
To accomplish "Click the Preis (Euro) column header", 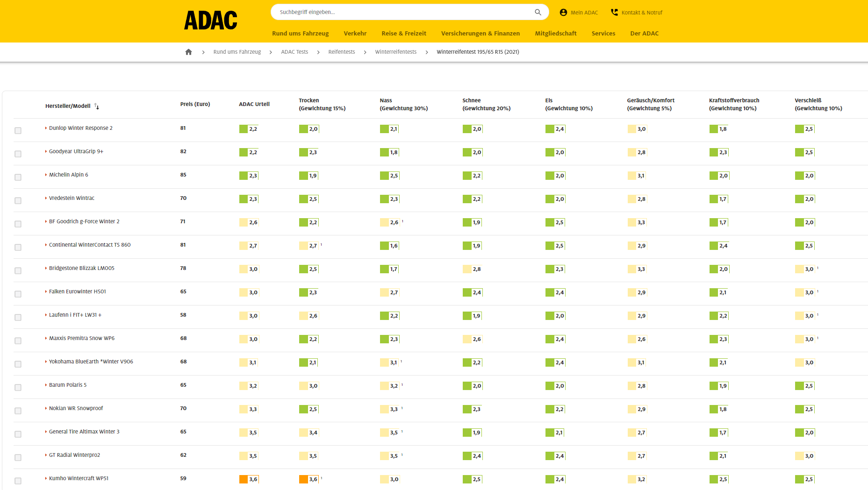I will click(195, 104).
